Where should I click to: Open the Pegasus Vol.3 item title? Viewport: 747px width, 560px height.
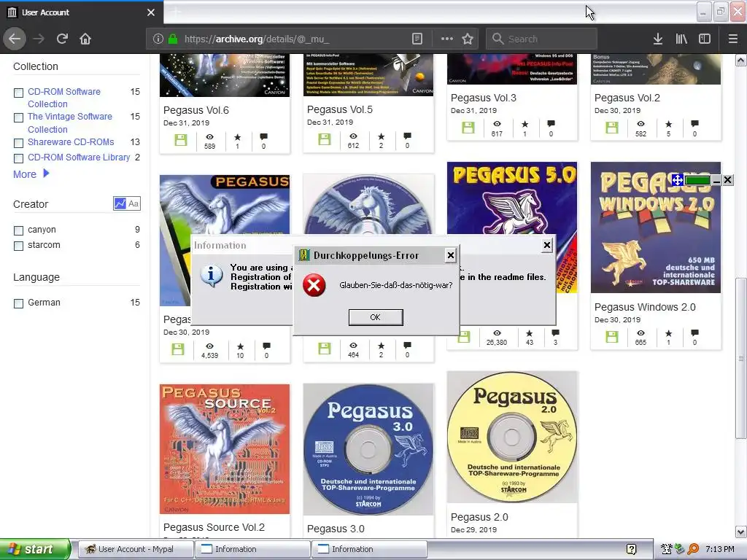coord(483,98)
